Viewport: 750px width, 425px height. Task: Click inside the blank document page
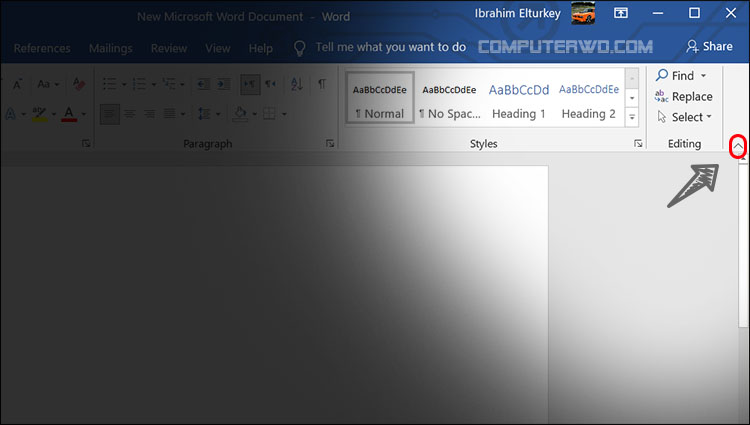tap(274, 294)
